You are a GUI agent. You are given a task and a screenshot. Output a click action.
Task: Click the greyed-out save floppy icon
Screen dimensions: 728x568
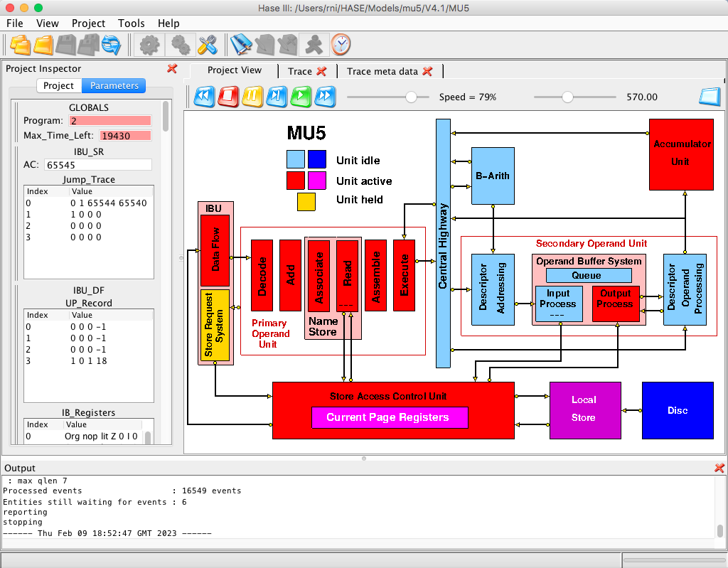(65, 45)
